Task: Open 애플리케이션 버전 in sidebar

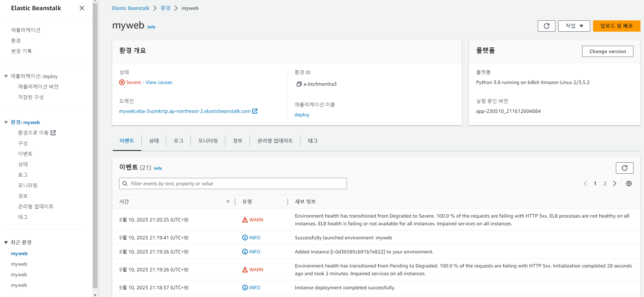Action: pos(38,86)
